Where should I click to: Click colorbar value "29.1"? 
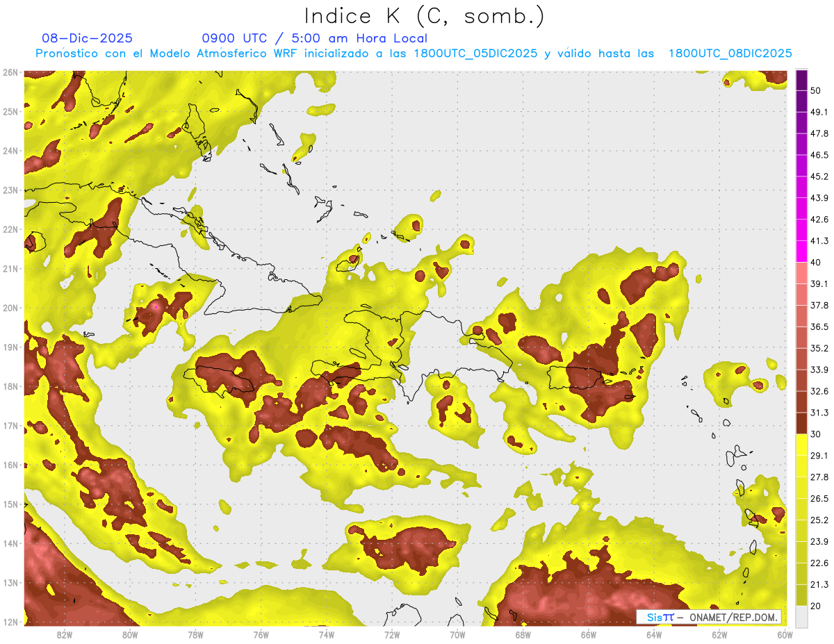point(819,456)
